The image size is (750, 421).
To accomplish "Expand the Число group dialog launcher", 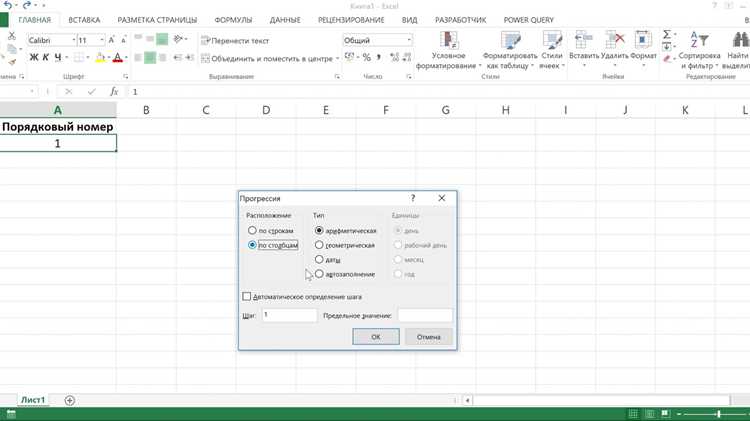I will point(409,77).
